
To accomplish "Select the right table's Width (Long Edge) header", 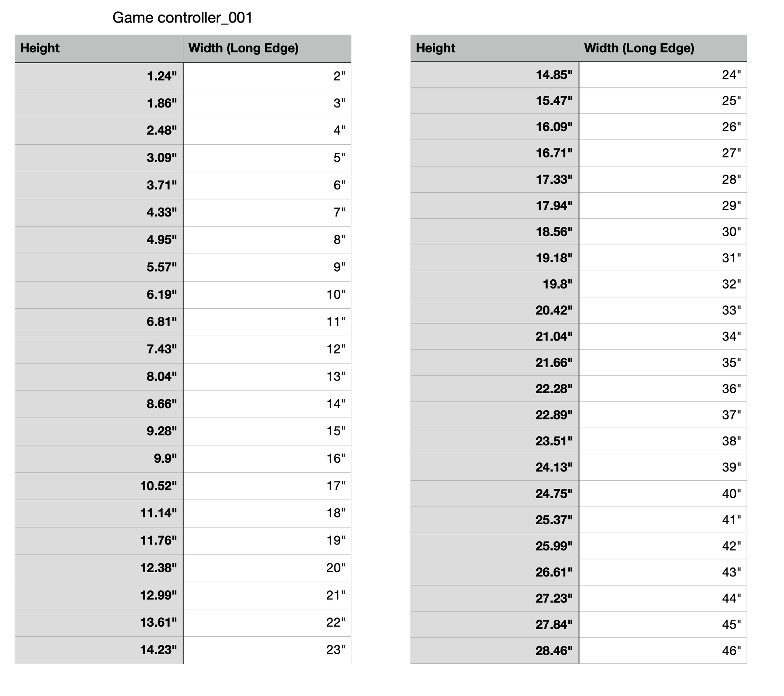I will click(662, 48).
